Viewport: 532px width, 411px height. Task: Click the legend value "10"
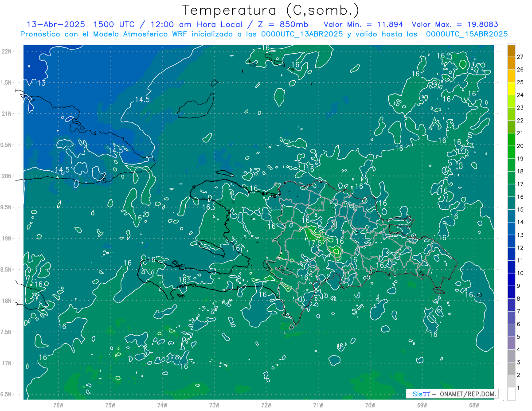[520, 274]
